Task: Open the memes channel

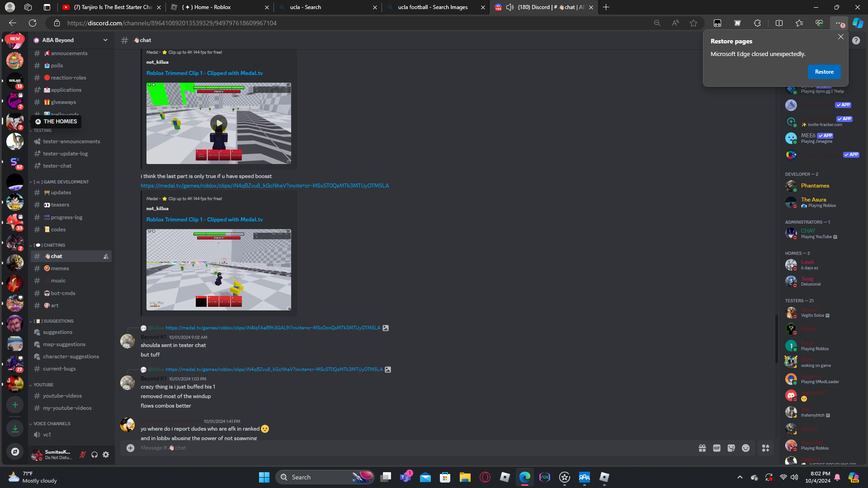Action: click(71, 268)
